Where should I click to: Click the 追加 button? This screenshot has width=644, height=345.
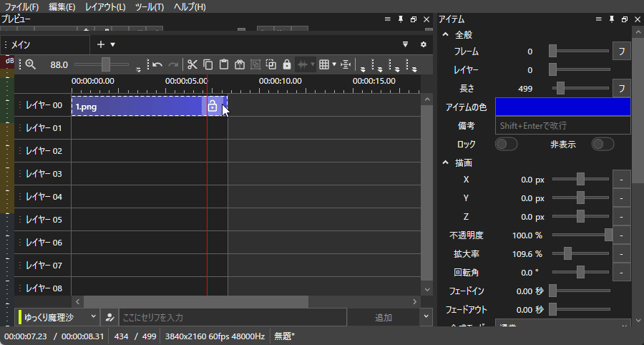click(384, 317)
